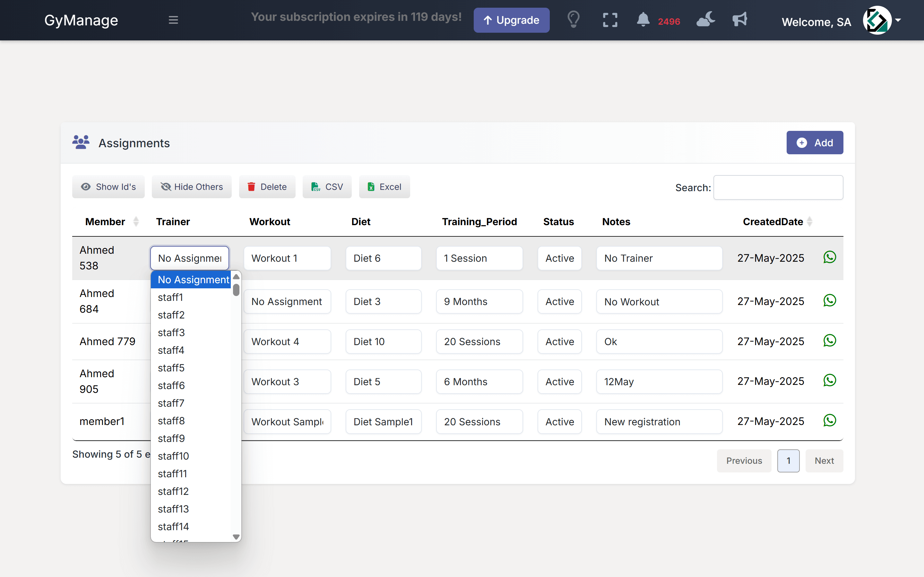Viewport: 924px width, 577px height.
Task: Open the Status dropdown for member1
Action: [x=559, y=422]
